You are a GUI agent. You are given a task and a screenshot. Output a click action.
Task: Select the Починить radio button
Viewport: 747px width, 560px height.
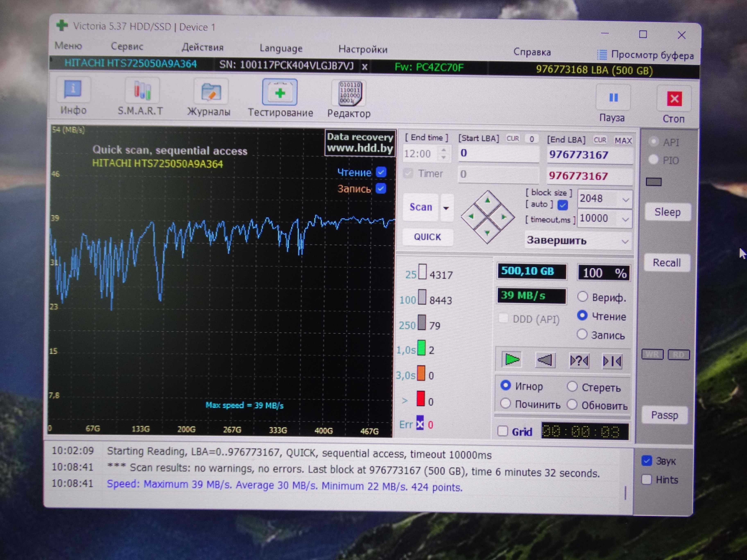tap(505, 403)
